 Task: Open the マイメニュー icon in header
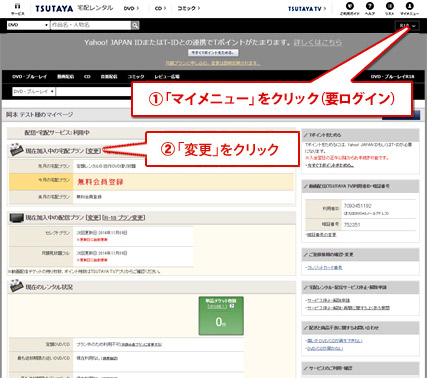pyautogui.click(x=409, y=9)
